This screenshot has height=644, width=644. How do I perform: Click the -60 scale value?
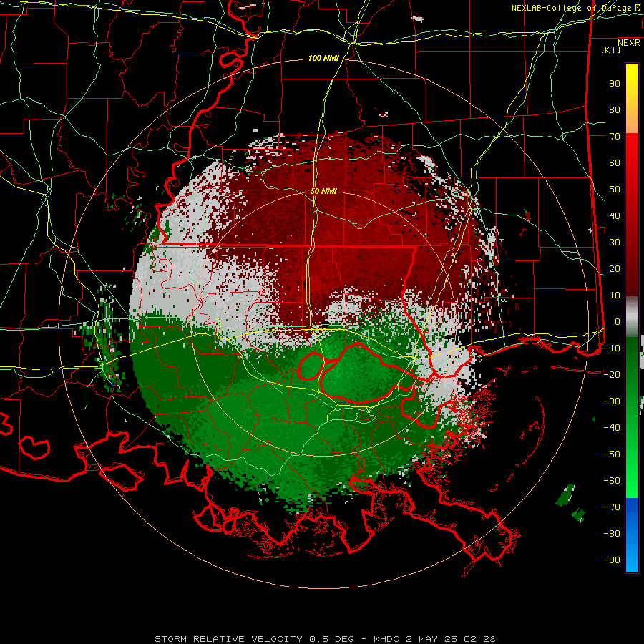(x=612, y=481)
